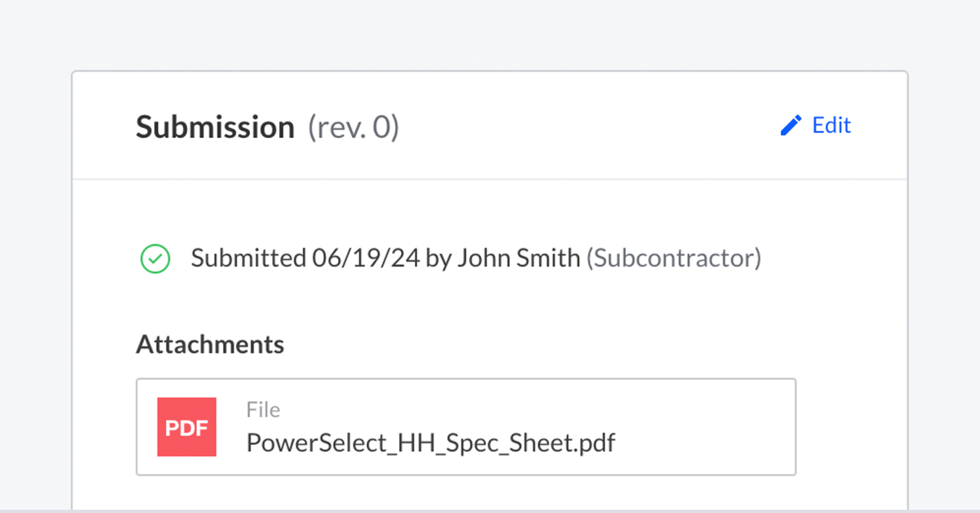Click the word 'by' before John Smith
Image resolution: width=980 pixels, height=513 pixels.
(x=439, y=259)
